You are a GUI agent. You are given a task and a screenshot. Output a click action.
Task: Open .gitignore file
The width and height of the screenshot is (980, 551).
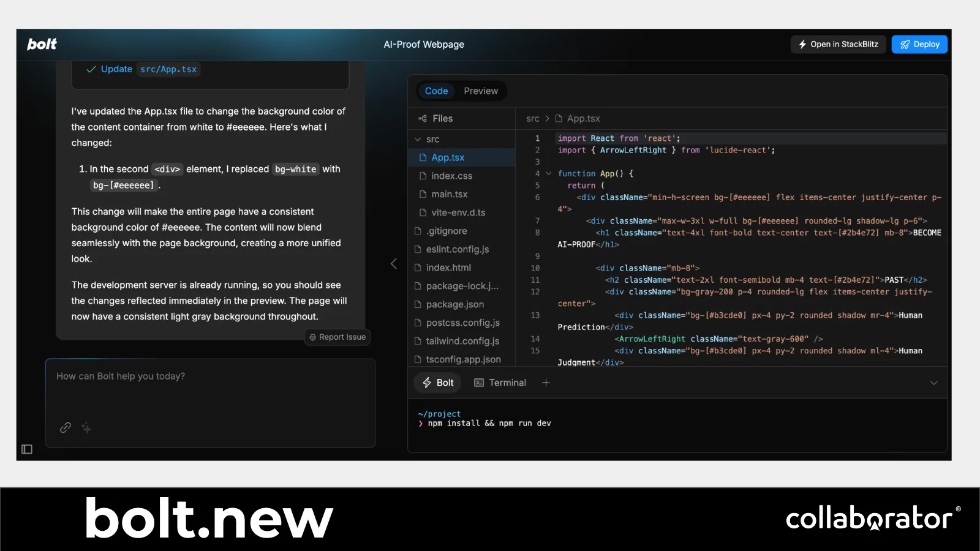pyautogui.click(x=462, y=231)
